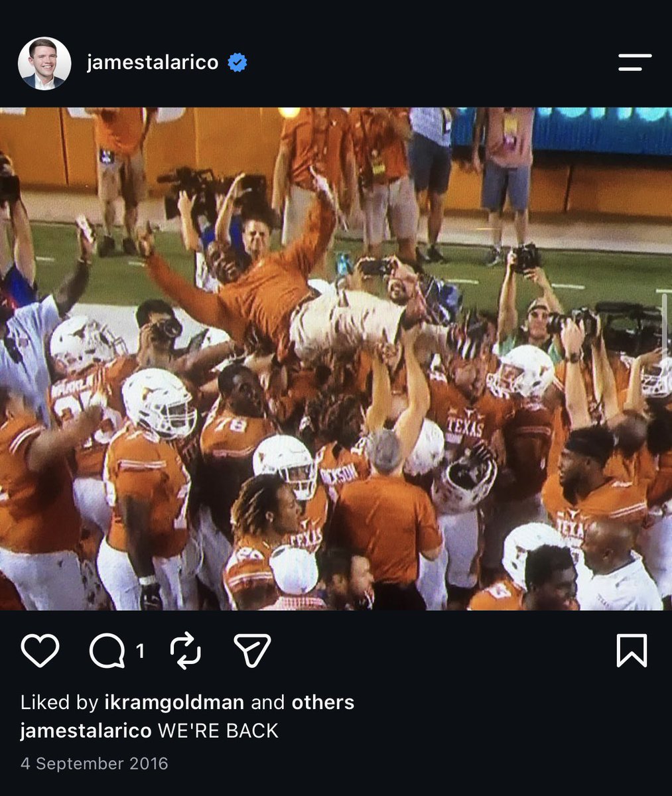
Task: Open the hamburger menu in the header
Action: tap(635, 63)
